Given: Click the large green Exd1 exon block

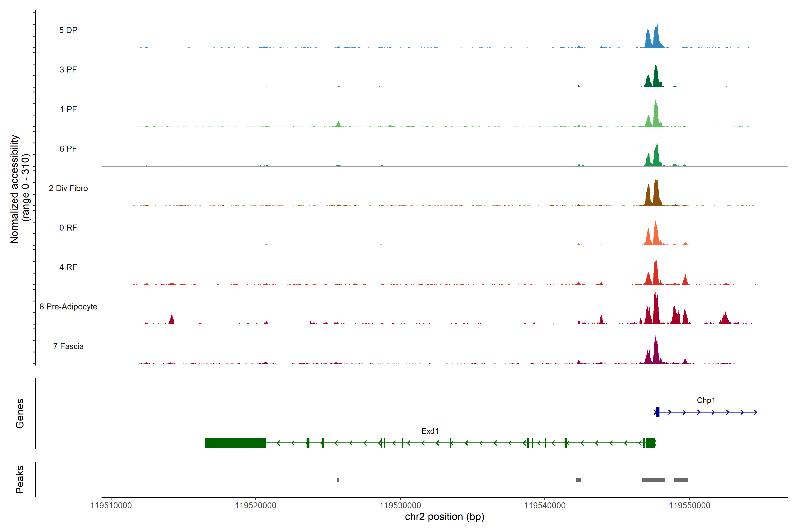Looking at the screenshot, I should click(235, 443).
